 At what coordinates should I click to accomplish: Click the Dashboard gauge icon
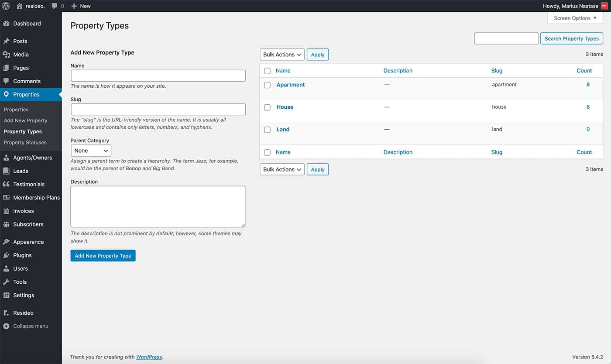[6, 24]
